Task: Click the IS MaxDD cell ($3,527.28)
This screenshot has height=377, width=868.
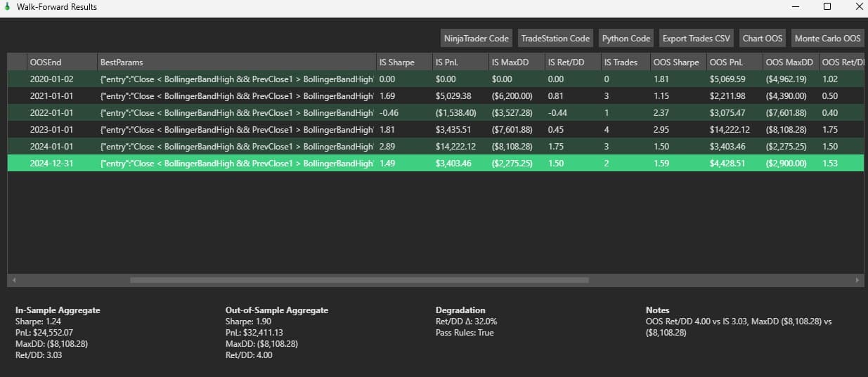Action: (x=512, y=113)
